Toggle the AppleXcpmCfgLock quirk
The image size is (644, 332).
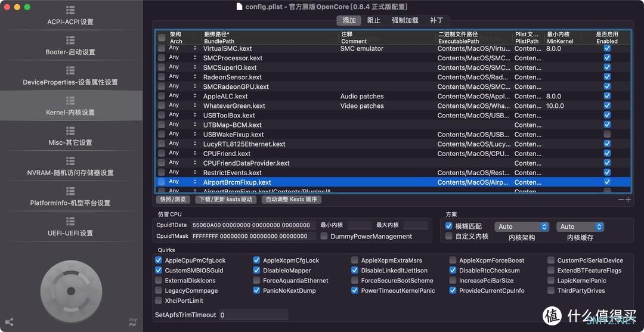click(256, 260)
